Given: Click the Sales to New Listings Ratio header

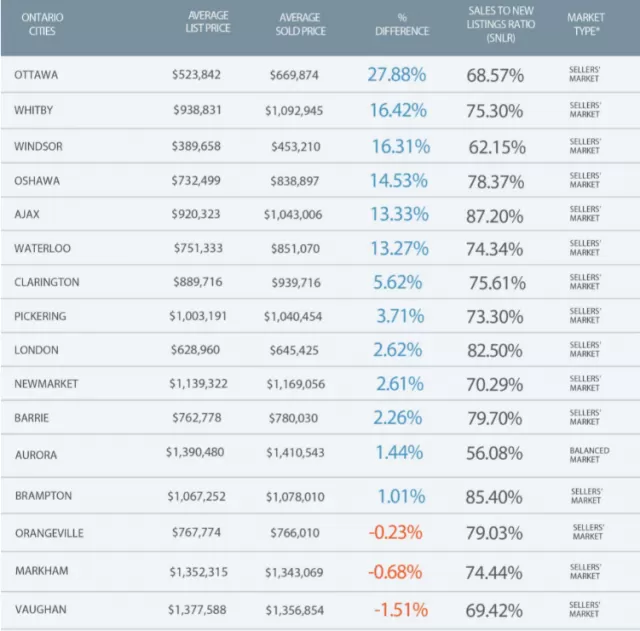Looking at the screenshot, I should (501, 24).
